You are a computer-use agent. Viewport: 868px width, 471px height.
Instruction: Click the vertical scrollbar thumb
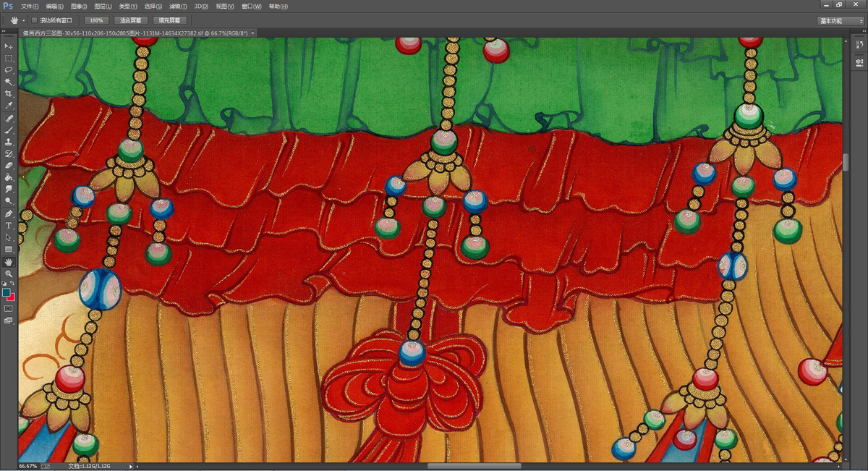(846, 161)
